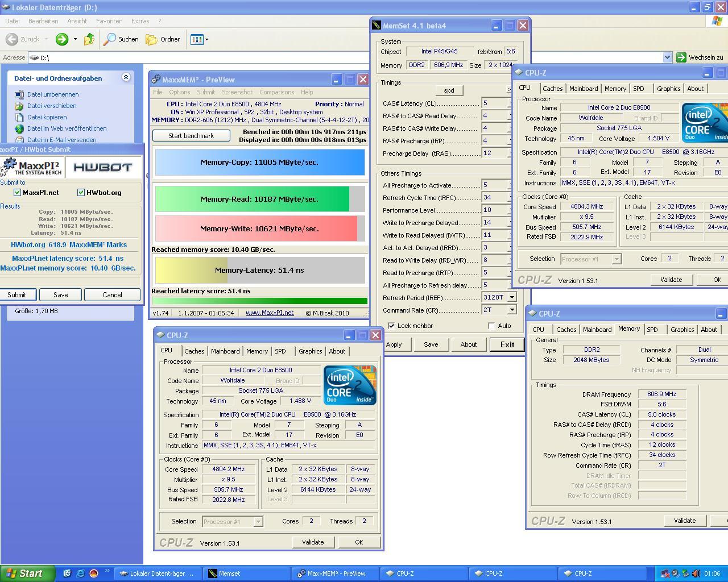Image resolution: width=728 pixels, height=582 pixels.
Task: Click Cancel in the HWbot Submit dialog
Action: [112, 294]
